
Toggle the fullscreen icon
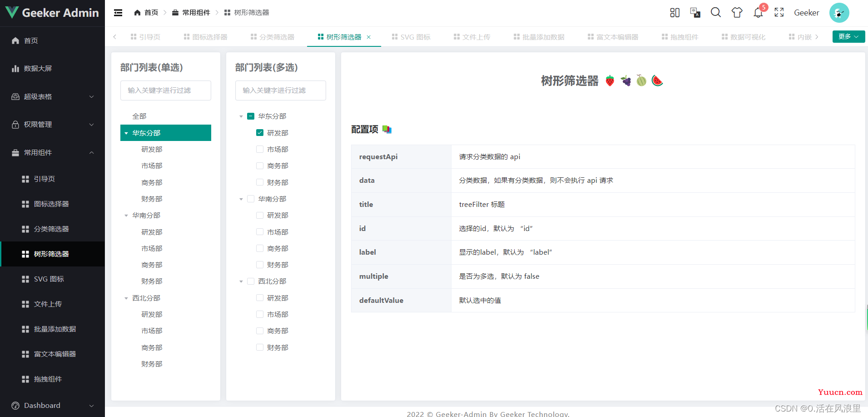(x=779, y=13)
